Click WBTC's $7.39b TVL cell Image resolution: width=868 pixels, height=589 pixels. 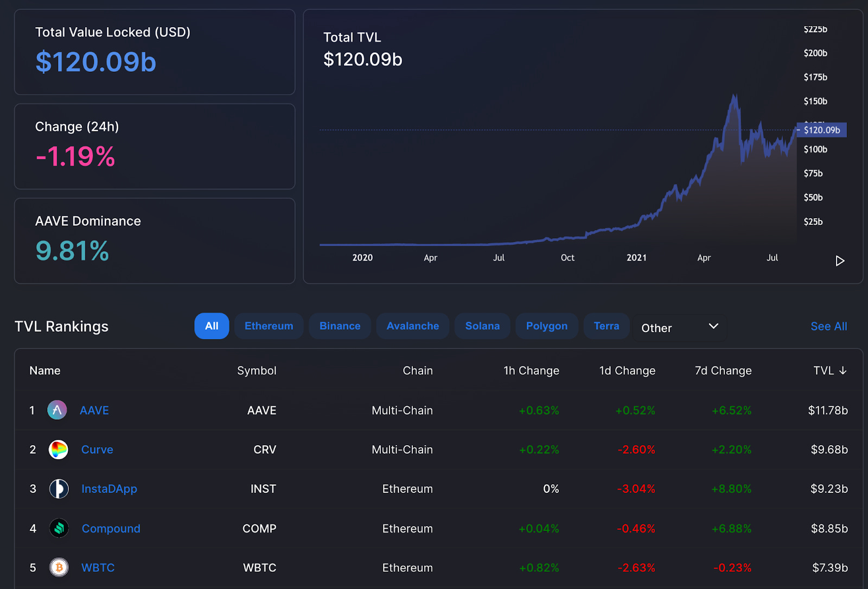(x=830, y=568)
